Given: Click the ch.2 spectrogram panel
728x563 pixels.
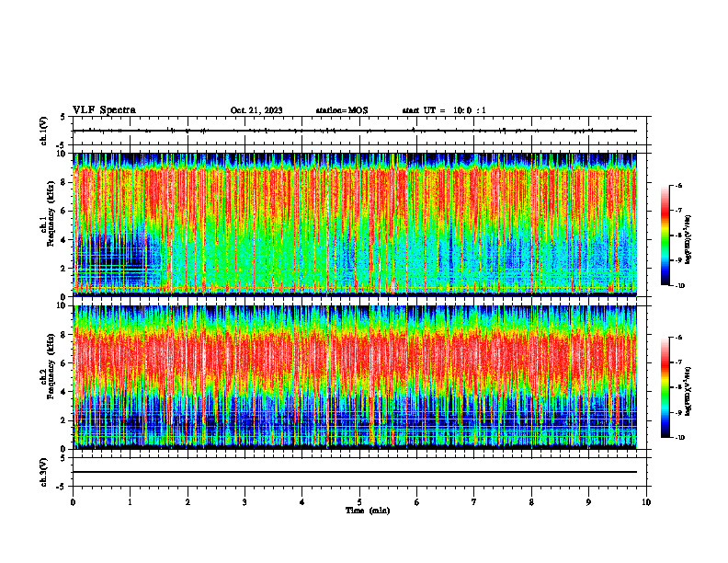Looking at the screenshot, I should pyautogui.click(x=355, y=377).
